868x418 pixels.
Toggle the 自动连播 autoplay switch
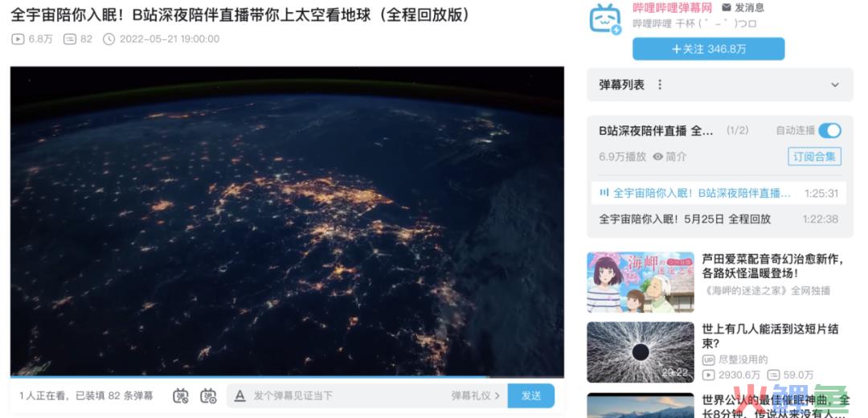click(829, 131)
